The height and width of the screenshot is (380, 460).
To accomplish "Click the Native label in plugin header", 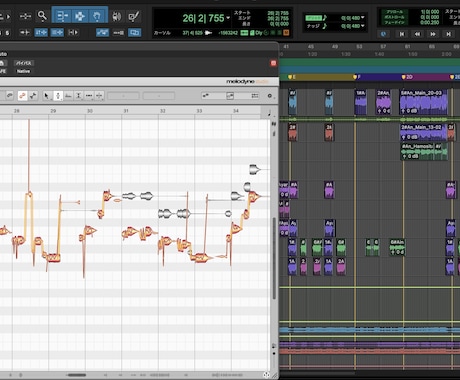I will click(23, 71).
